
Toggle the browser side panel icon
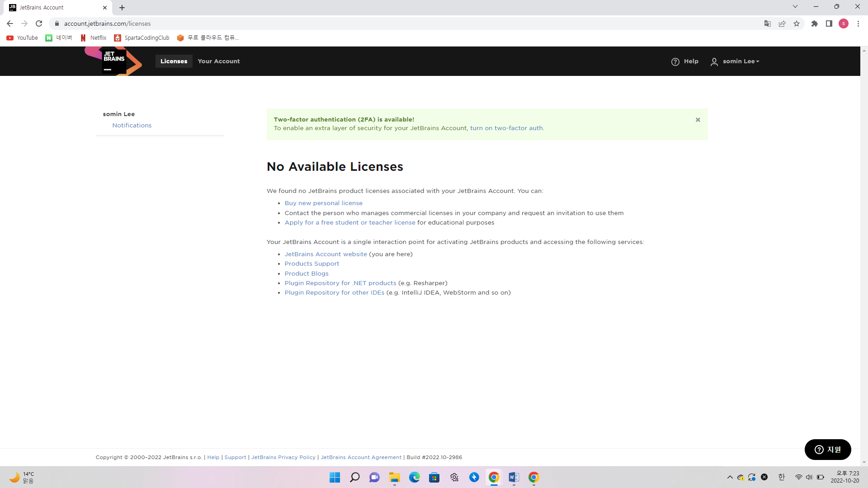point(829,23)
